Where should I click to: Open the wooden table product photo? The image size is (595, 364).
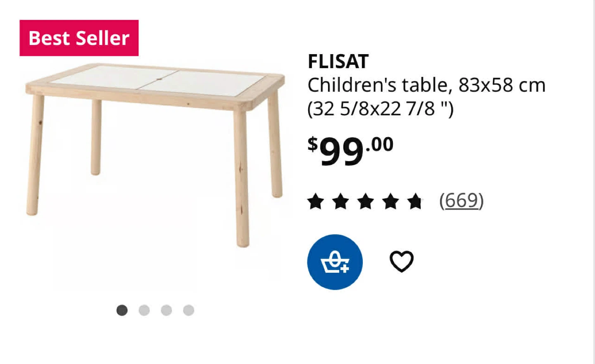155,155
